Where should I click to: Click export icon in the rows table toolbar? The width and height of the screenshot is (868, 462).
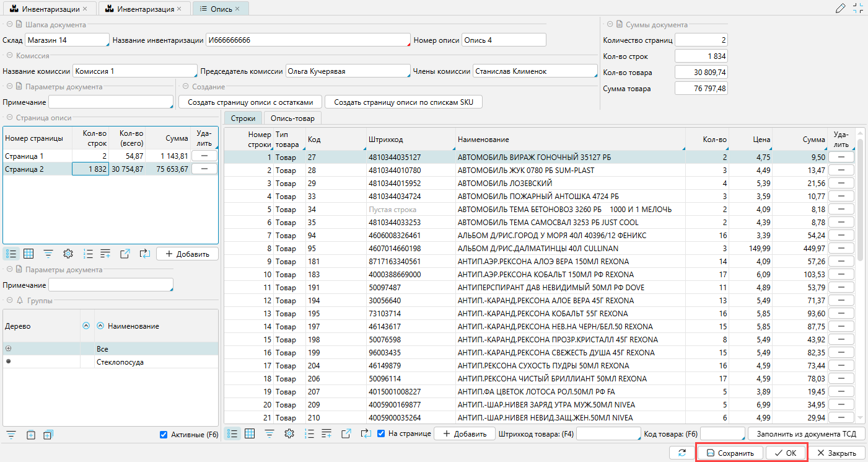pos(346,433)
